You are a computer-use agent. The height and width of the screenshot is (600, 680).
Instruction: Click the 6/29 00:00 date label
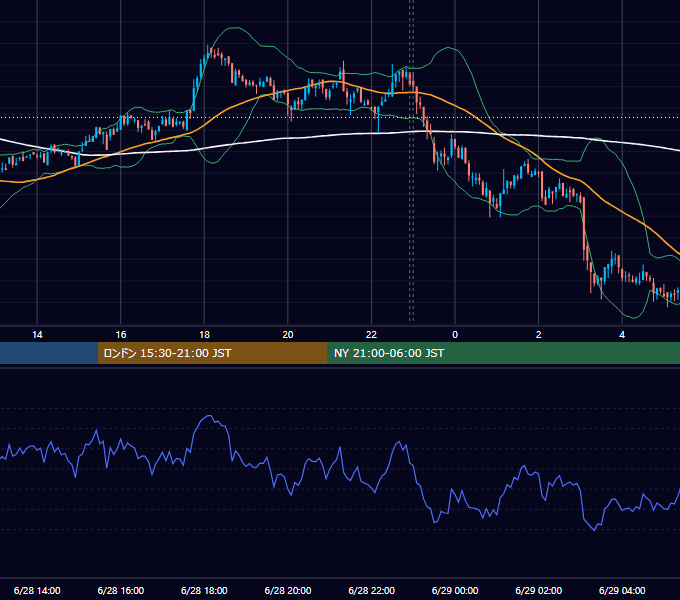(x=455, y=590)
